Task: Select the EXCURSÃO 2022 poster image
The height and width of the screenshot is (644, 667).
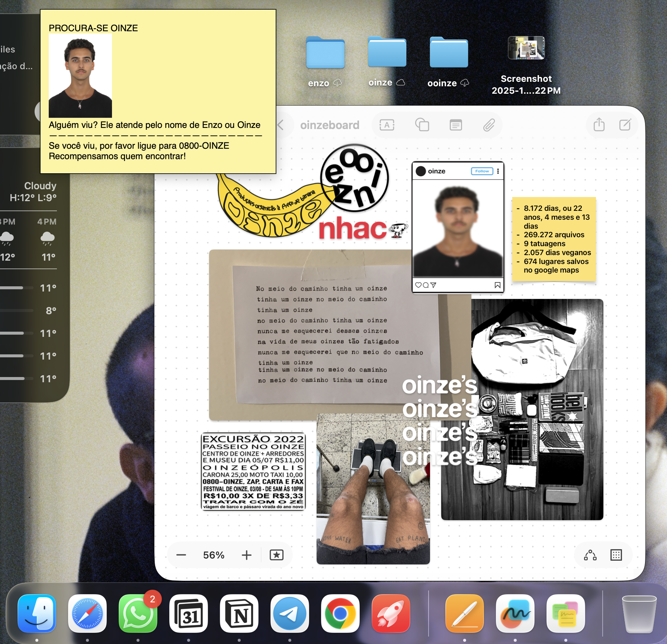Action: [253, 471]
